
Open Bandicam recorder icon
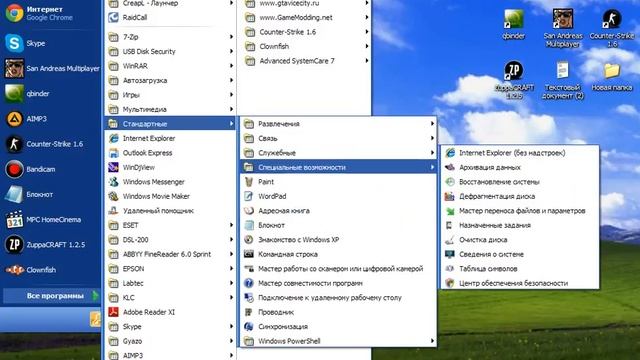pos(14,169)
